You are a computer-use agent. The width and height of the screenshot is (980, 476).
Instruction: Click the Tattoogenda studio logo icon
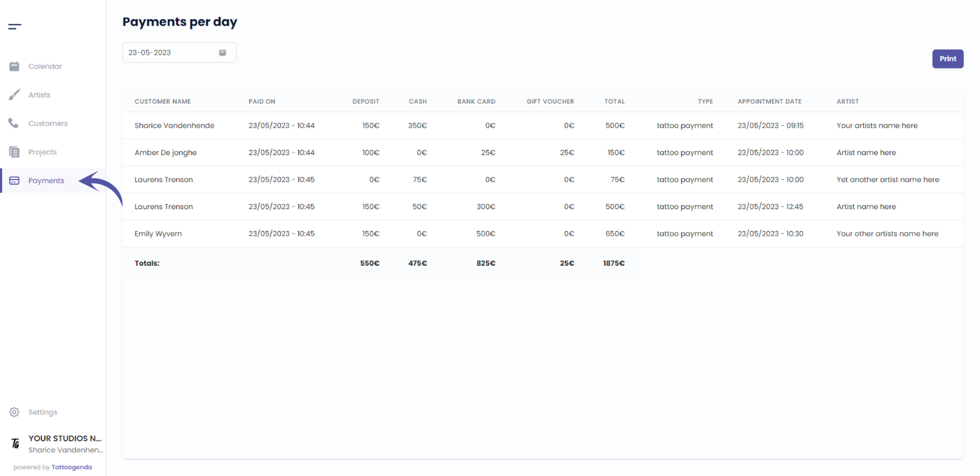[x=15, y=444]
